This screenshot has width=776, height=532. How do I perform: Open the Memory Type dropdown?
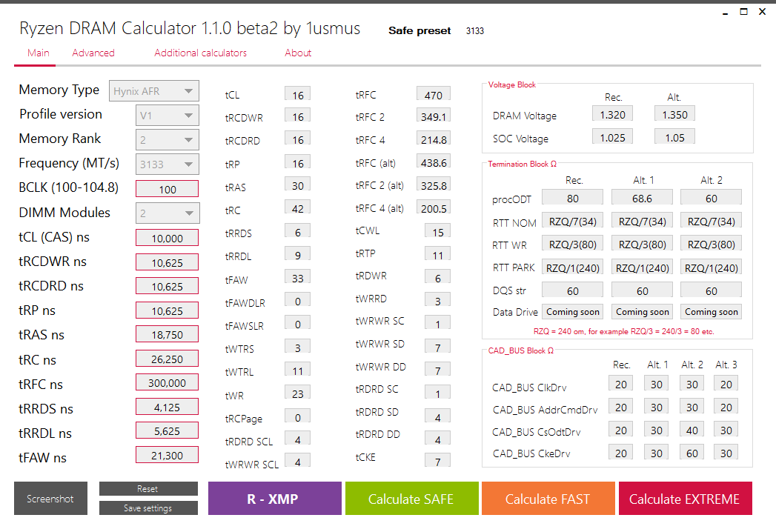tap(154, 91)
